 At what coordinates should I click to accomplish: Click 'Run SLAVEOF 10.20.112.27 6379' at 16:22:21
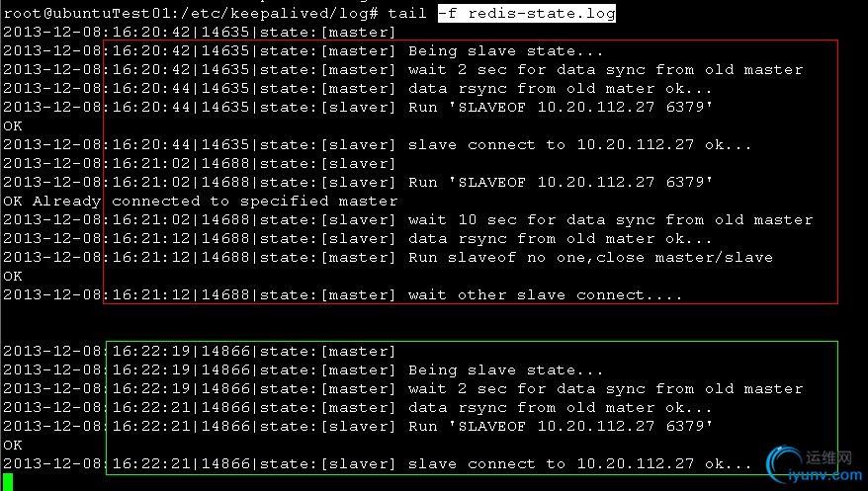click(x=561, y=427)
